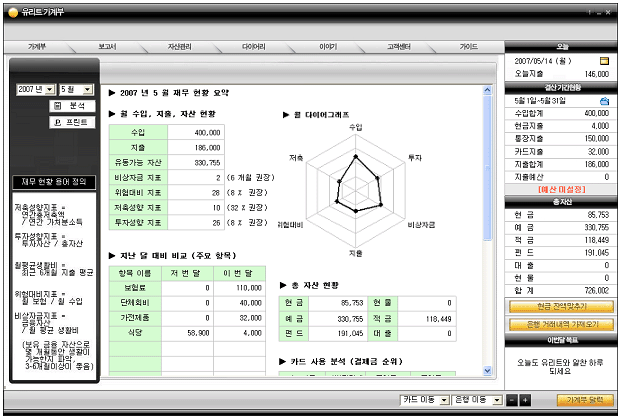Click the plus zoom-in icon
621x418 pixels.
(x=526, y=400)
